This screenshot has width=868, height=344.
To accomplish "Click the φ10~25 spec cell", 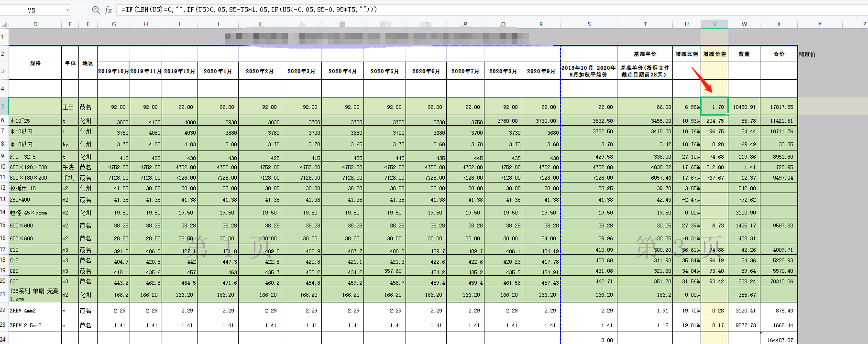I will (x=35, y=121).
